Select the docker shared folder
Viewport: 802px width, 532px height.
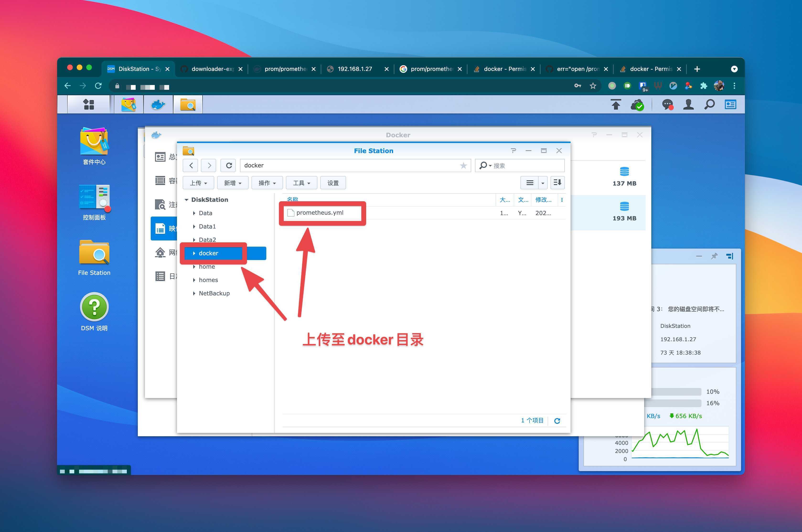coord(225,253)
